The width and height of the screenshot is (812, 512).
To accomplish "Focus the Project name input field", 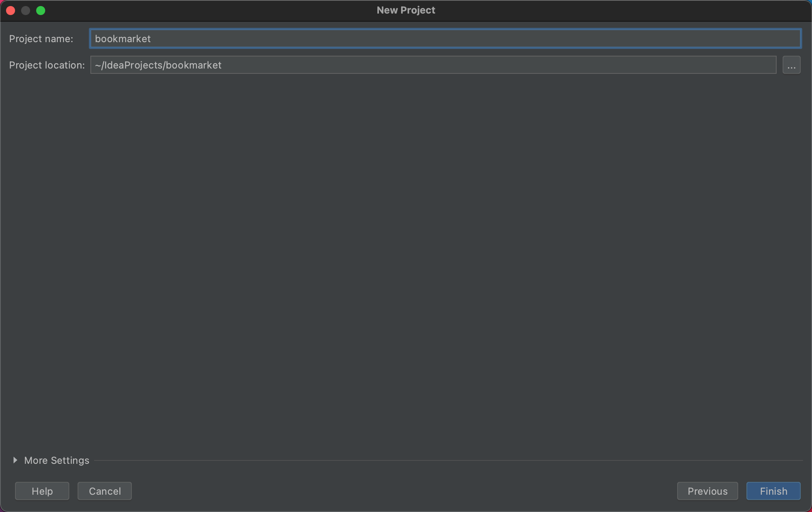I will [444, 38].
